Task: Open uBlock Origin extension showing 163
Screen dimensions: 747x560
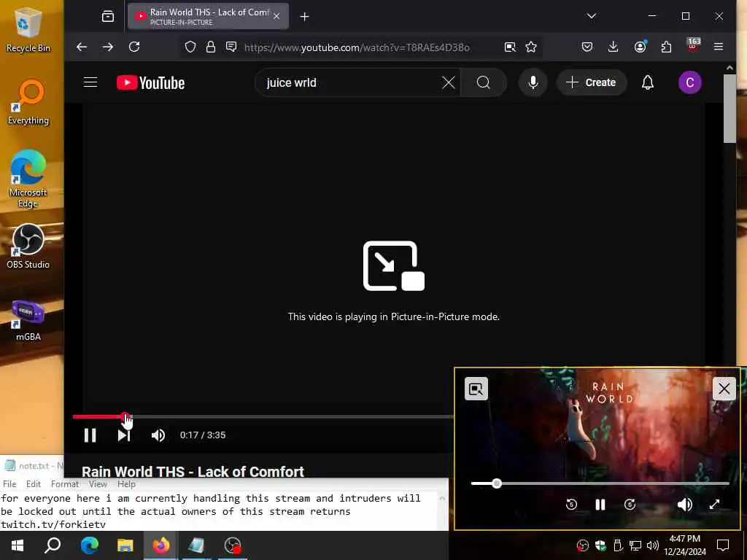Action: click(x=693, y=46)
